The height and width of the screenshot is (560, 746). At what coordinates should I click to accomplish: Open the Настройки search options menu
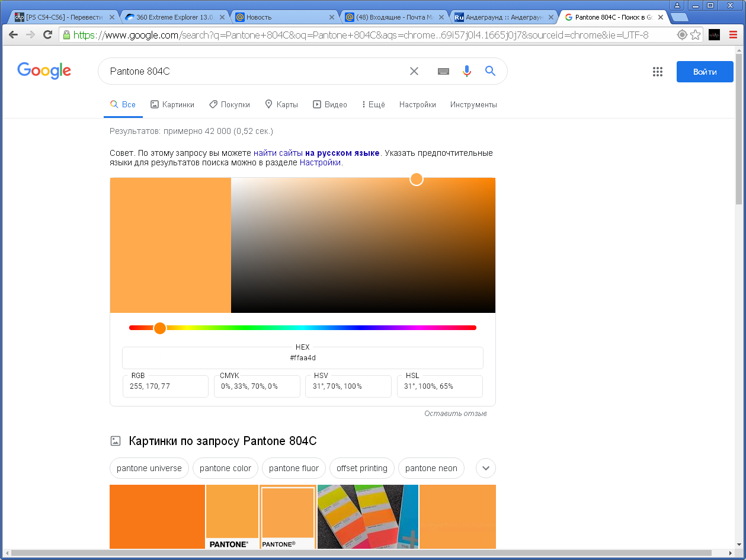point(417,104)
